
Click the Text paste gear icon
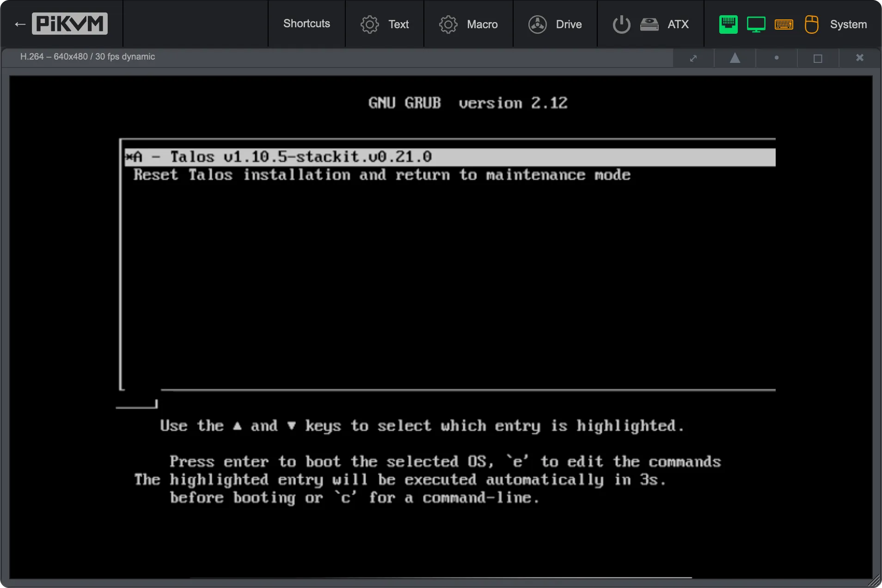click(369, 24)
